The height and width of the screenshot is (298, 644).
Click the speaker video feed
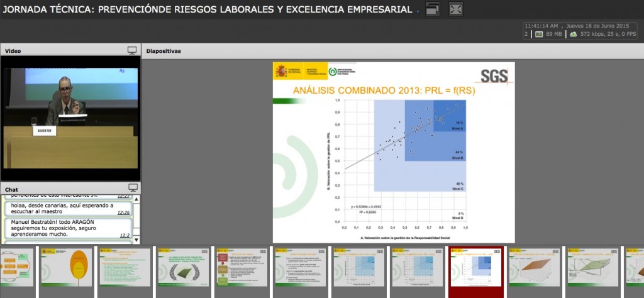point(69,118)
